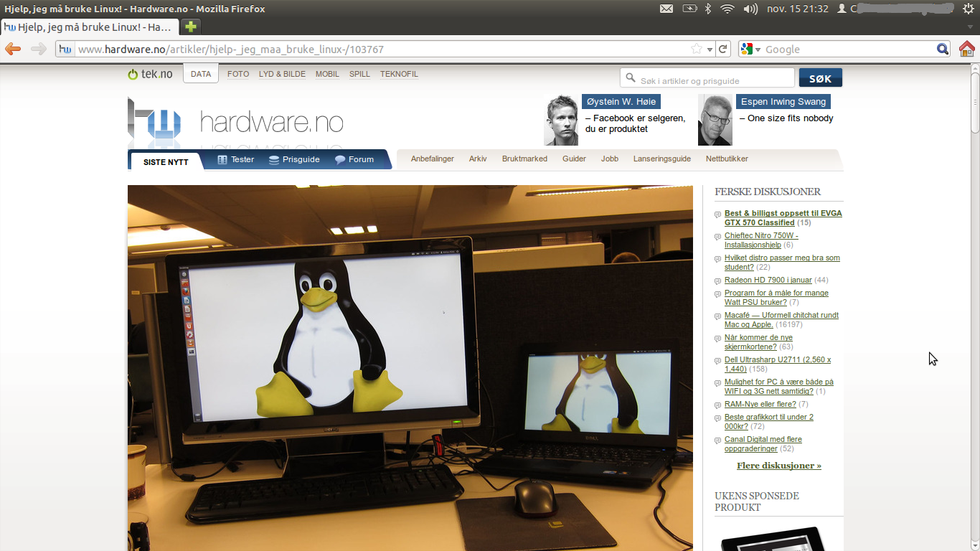980x551 pixels.
Task: Open the Forum tab
Action: [x=354, y=159]
